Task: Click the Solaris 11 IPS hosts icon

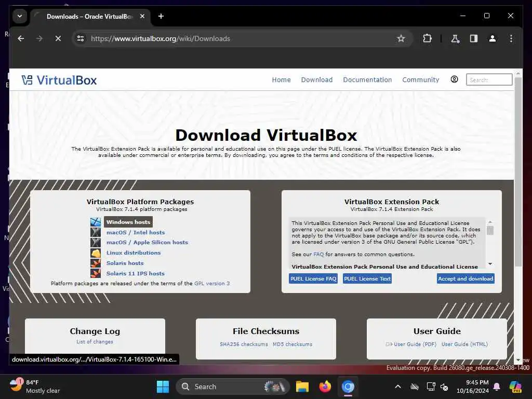Action: pos(96,273)
